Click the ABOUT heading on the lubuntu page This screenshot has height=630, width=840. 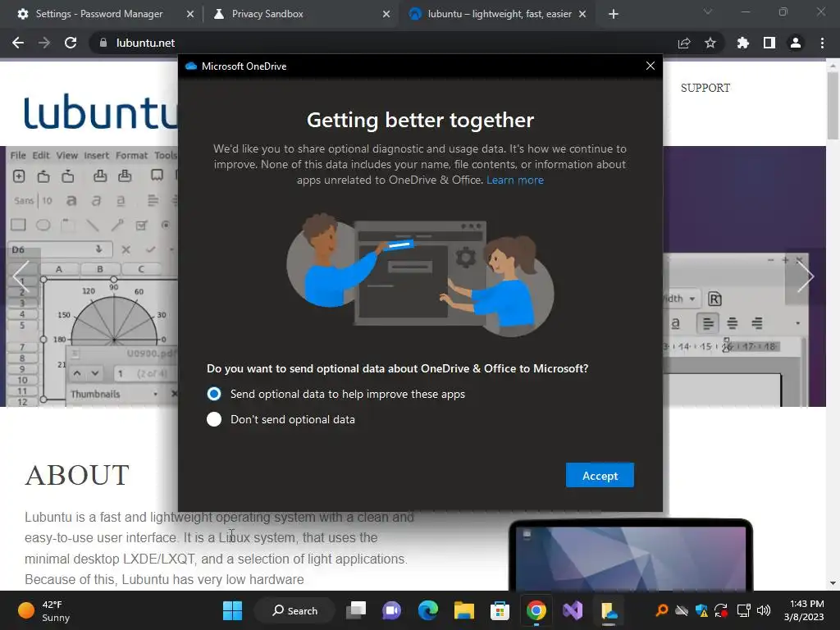[76, 475]
